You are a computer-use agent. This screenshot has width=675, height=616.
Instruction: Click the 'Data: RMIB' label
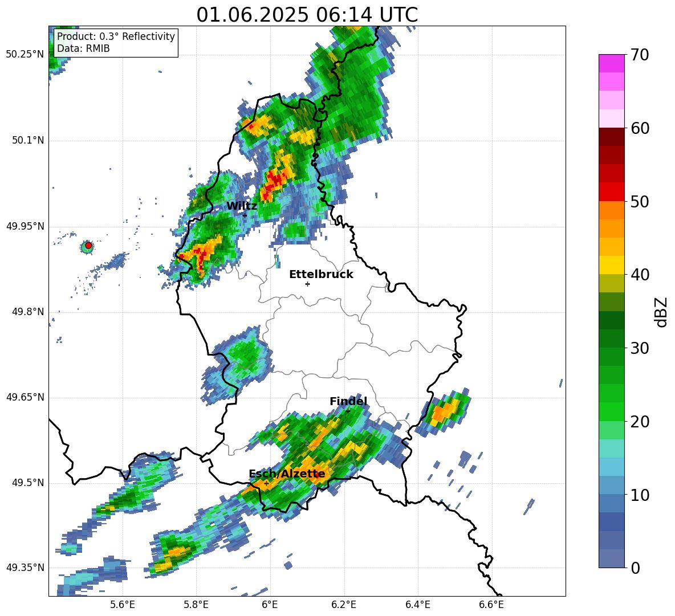click(x=83, y=48)
